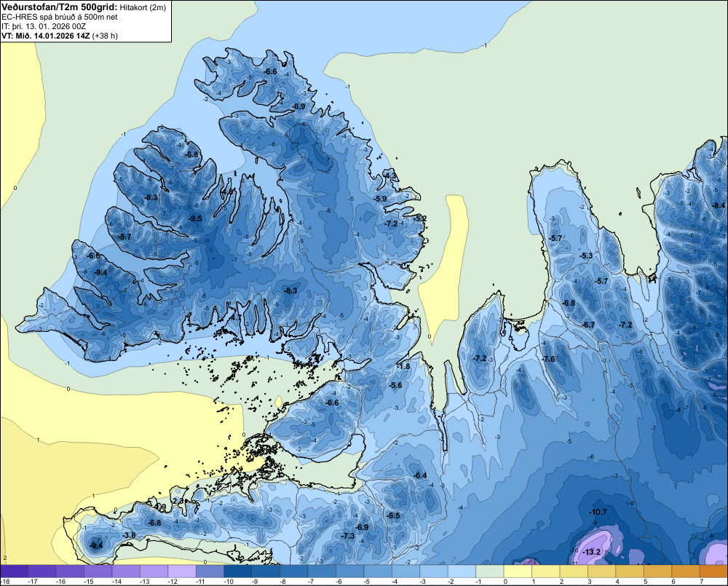This screenshot has width=728, height=586.
Task: Pick the pale yellow legend swatch between 0 and 1
Action: click(518, 571)
